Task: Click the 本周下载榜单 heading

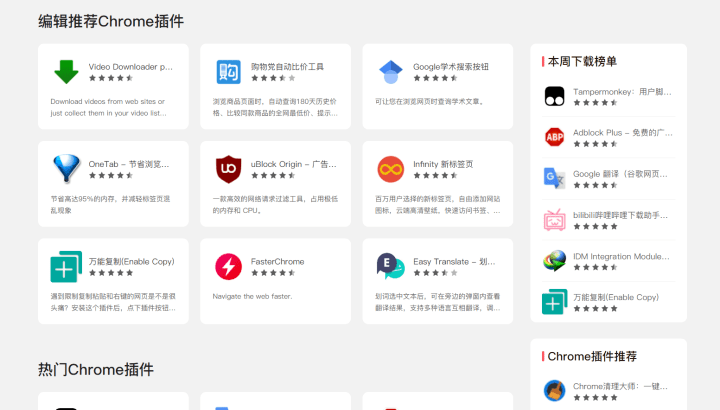Action: [582, 61]
